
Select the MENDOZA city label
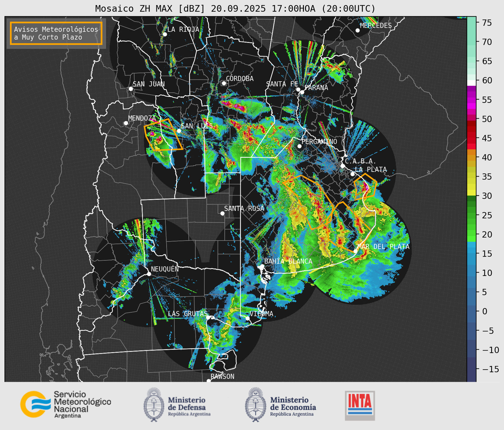(142, 118)
